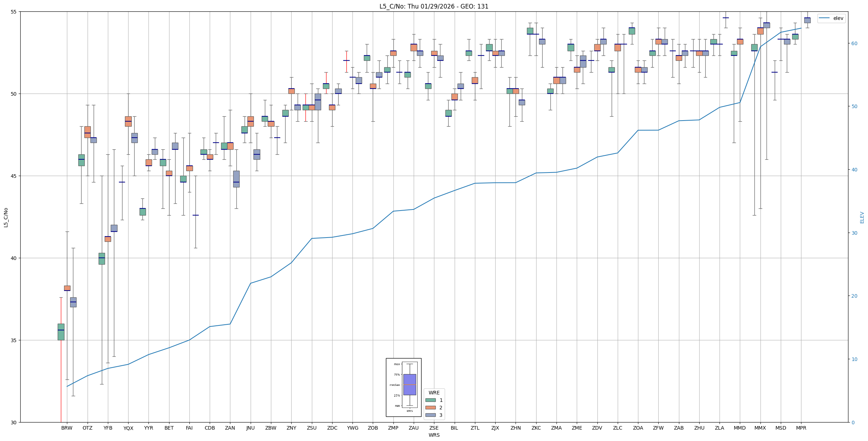
Task: Click the WRS x-axis title
Action: [x=434, y=435]
